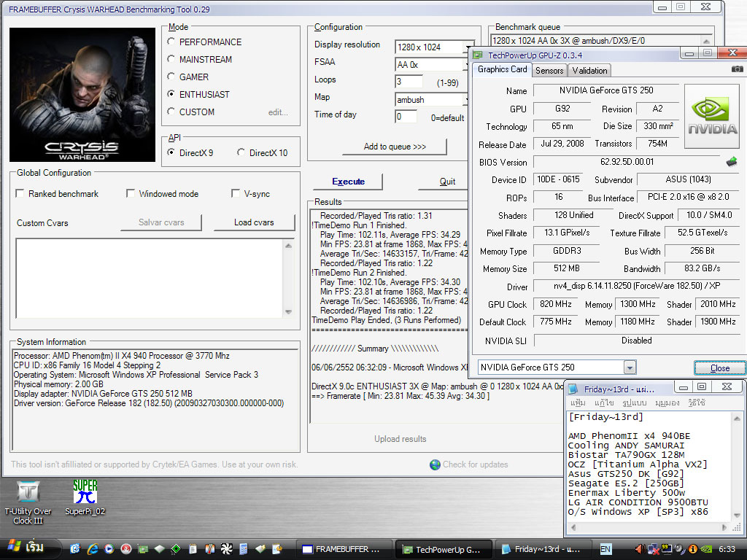
Task: Open second Thai menu in Notepad
Action: click(x=603, y=402)
